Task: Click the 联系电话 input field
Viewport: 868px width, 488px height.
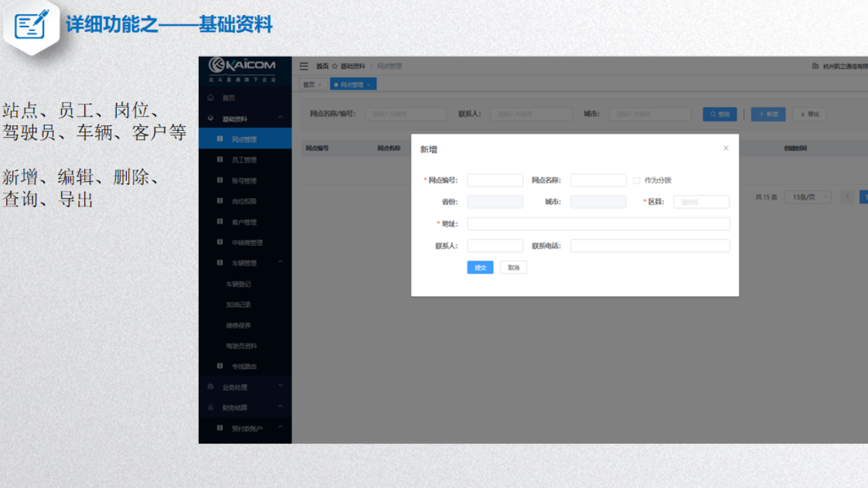Action: (x=650, y=246)
